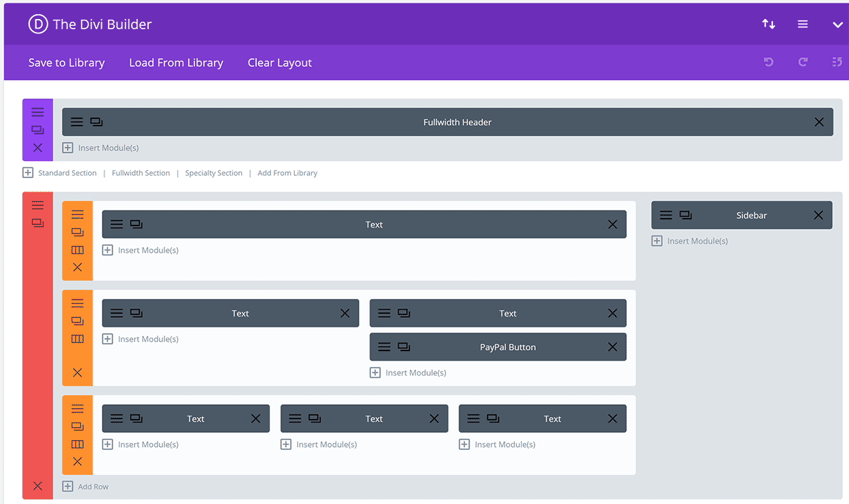This screenshot has height=504, width=849.
Task: Remove middle Text module in three-column row
Action: pyautogui.click(x=434, y=418)
